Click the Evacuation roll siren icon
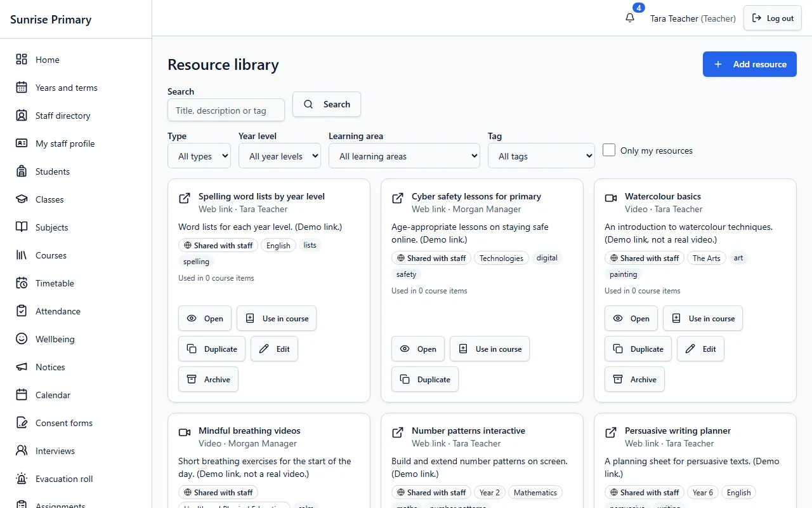The image size is (812, 508). pos(22,478)
